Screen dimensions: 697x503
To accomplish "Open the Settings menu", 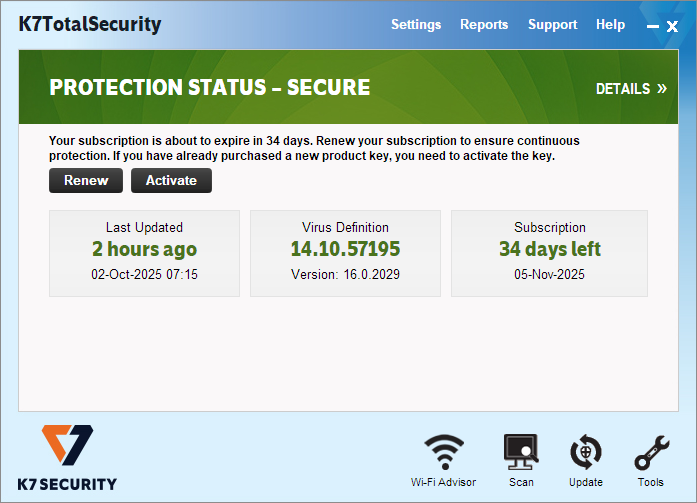I will 415,24.
